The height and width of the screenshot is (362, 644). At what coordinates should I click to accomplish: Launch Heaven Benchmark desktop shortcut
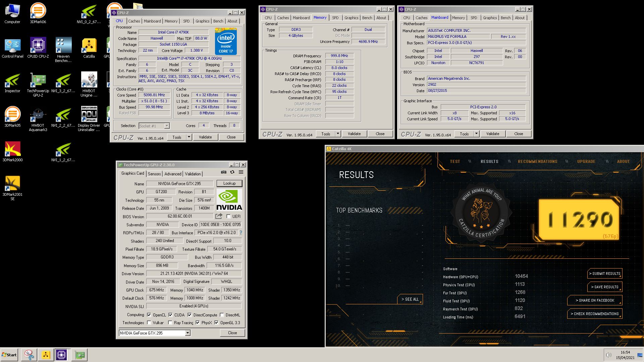(63, 50)
